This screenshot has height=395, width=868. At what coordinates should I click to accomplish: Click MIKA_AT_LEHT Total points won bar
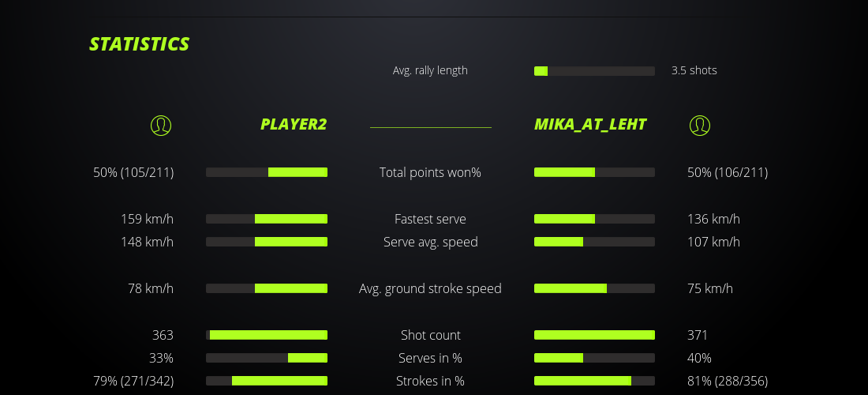coord(594,172)
